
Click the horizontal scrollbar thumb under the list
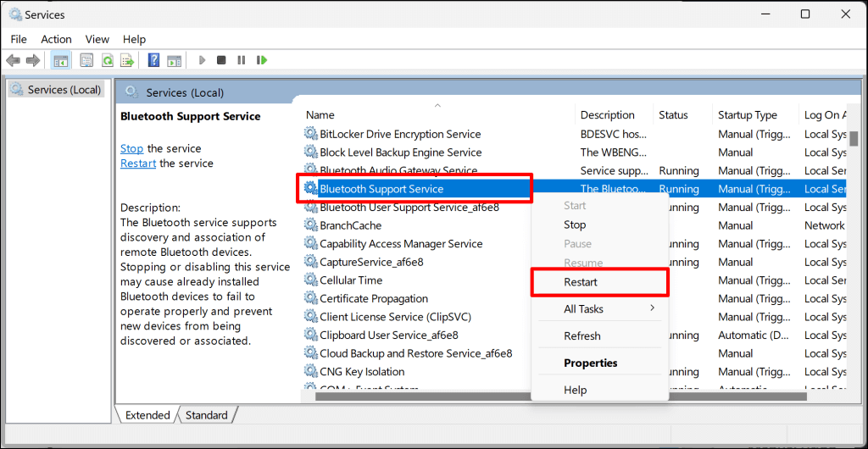click(x=561, y=396)
